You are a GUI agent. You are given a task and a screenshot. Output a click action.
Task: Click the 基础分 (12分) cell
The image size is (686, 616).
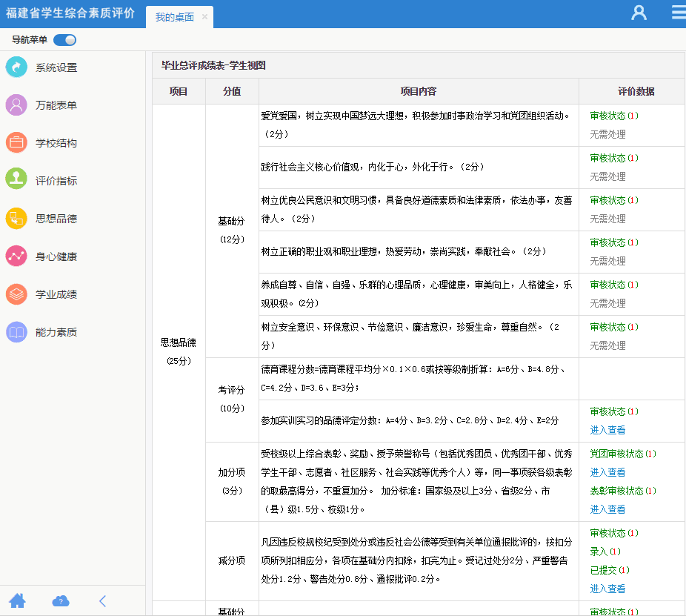[232, 231]
